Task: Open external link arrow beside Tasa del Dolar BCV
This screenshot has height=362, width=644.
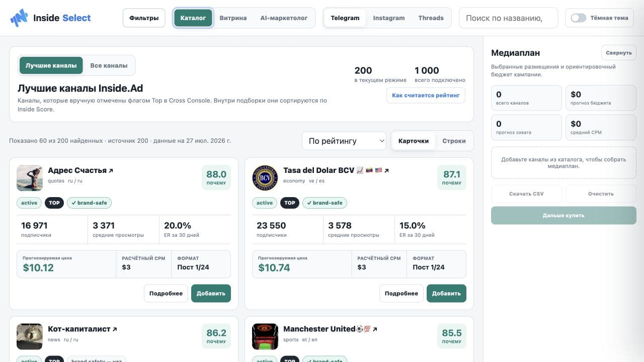Action: coord(386,171)
